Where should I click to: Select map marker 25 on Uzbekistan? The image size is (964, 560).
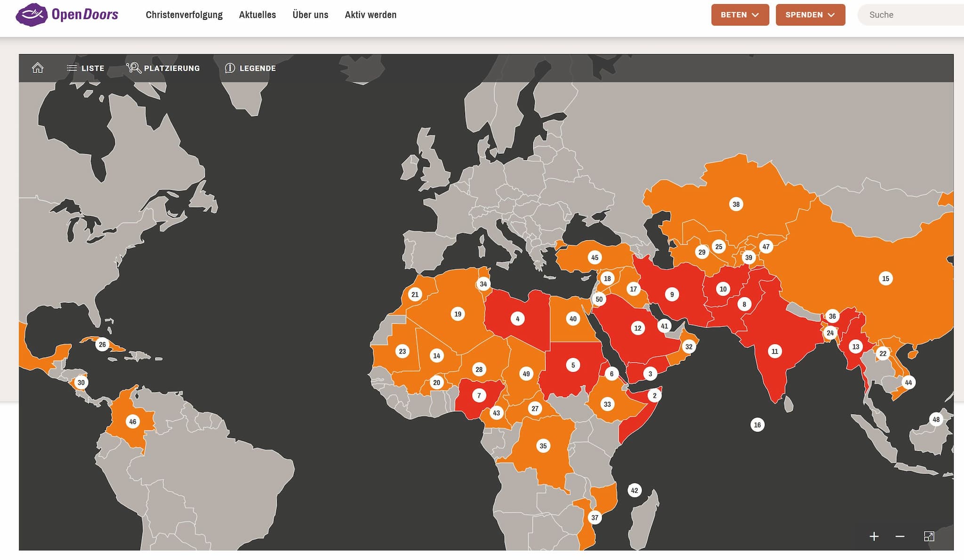click(x=719, y=247)
